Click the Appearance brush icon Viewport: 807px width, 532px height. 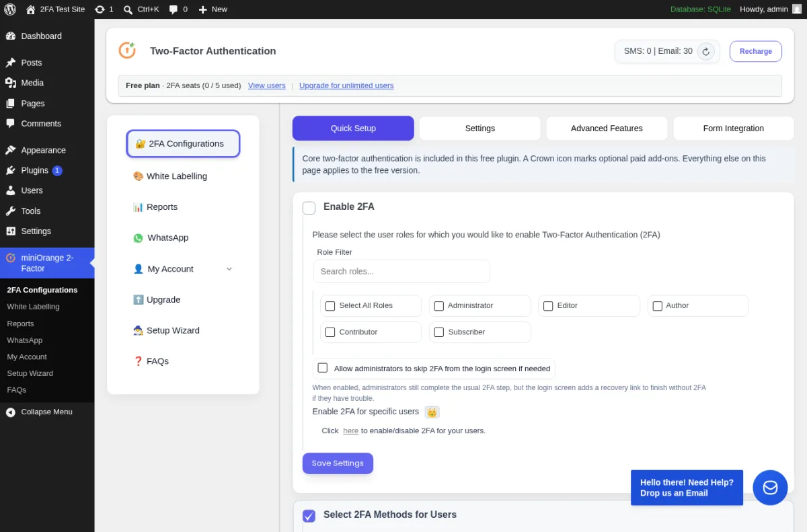coord(11,151)
